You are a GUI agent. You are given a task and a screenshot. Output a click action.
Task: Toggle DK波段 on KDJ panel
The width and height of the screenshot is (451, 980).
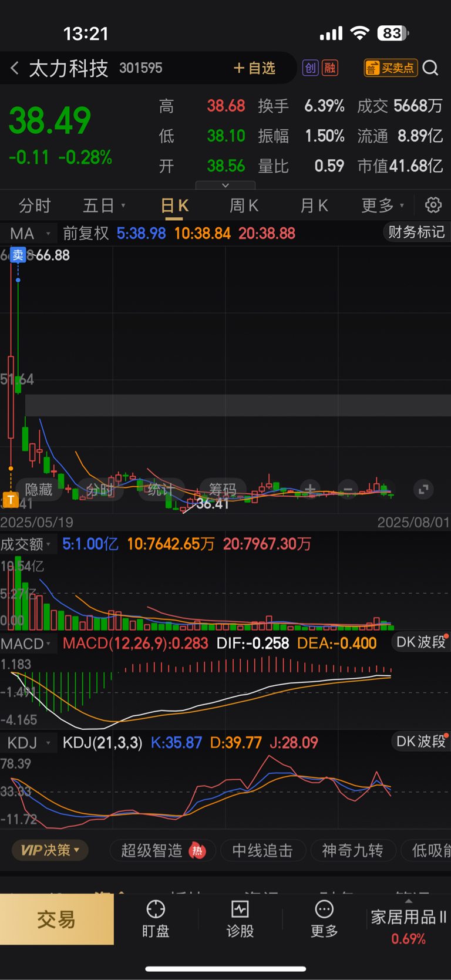click(x=420, y=742)
